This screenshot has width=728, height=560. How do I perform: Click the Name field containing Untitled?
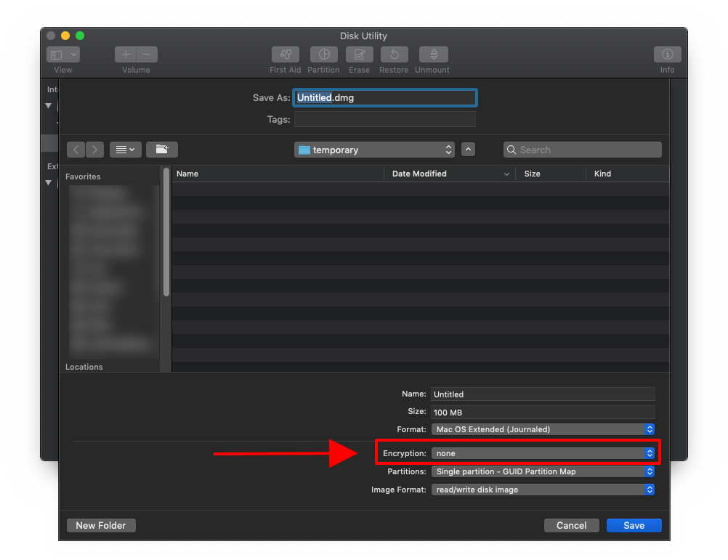pyautogui.click(x=543, y=394)
